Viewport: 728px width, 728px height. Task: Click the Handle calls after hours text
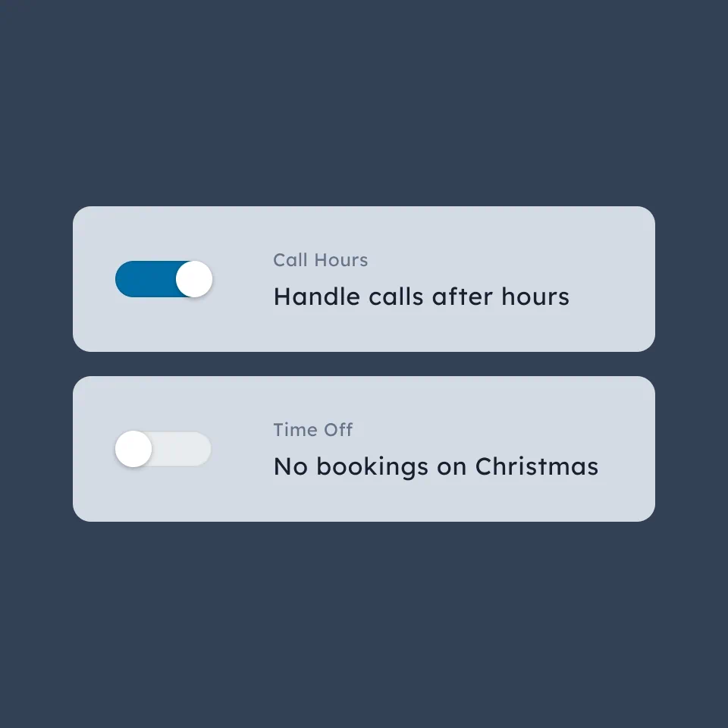click(x=421, y=297)
